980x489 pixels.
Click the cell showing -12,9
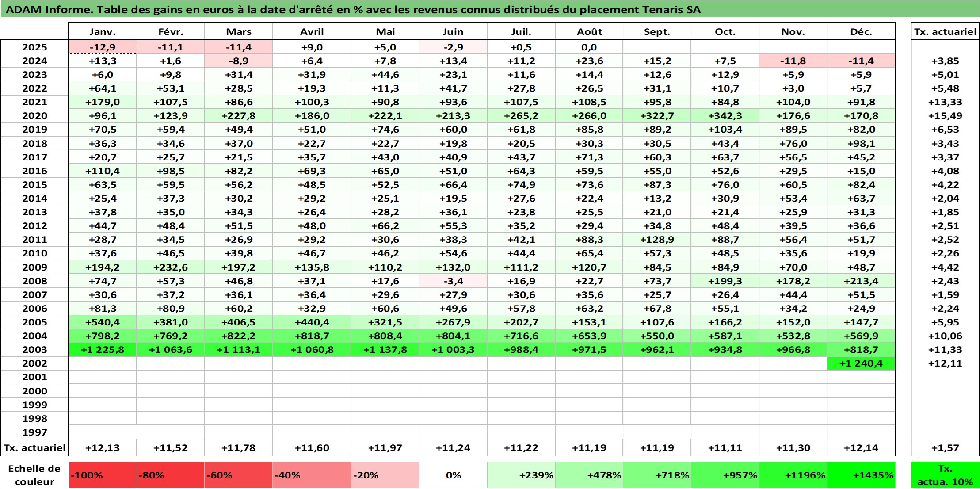[x=103, y=47]
